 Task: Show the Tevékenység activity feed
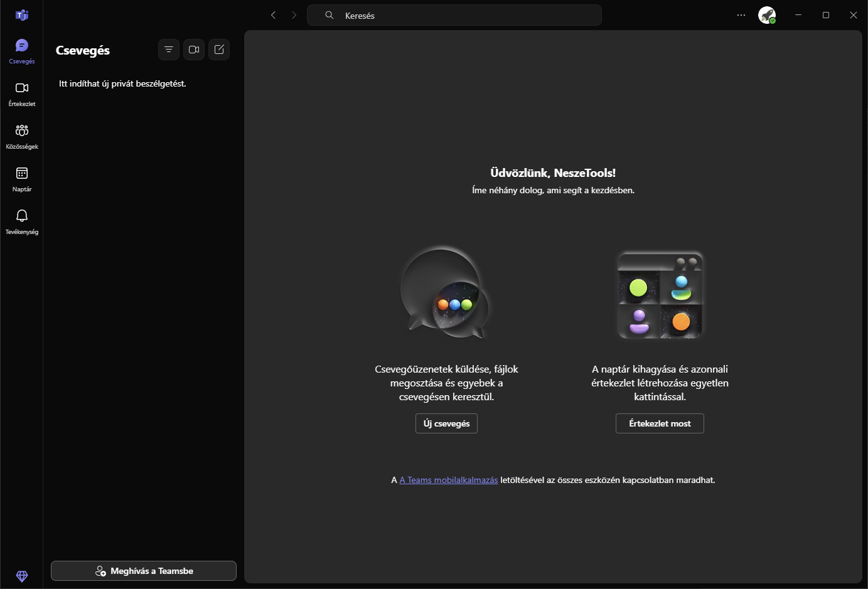point(22,221)
